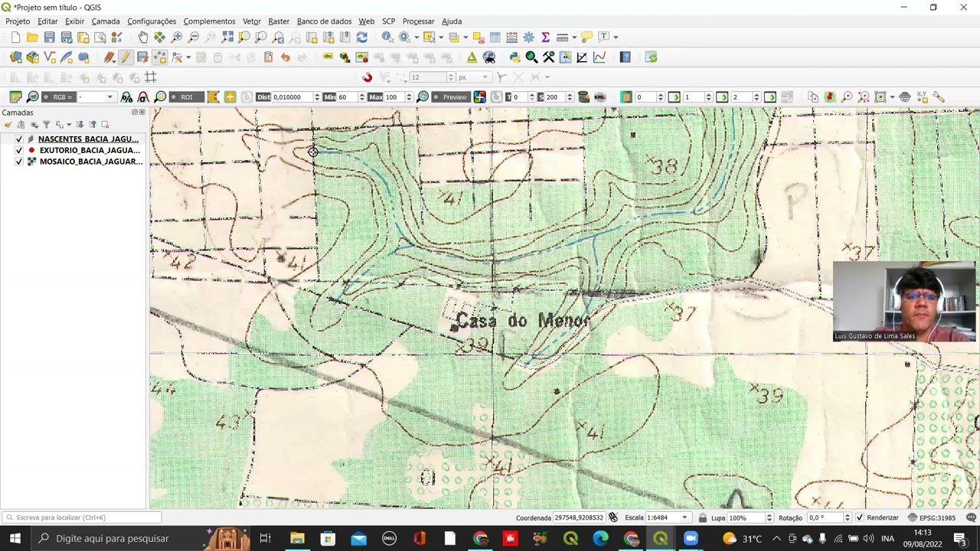Open the Raster menu

click(x=279, y=21)
